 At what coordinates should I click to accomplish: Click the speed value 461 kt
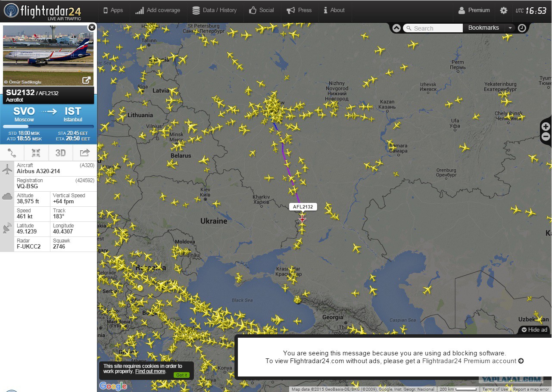coord(25,217)
